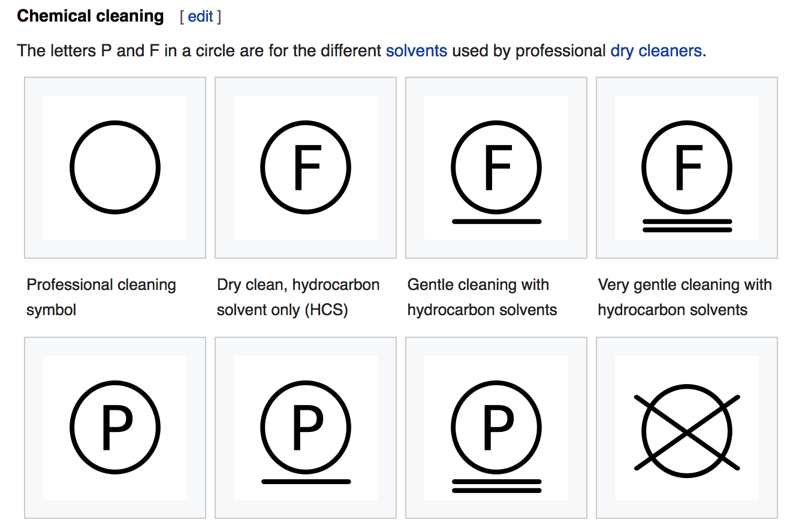This screenshot has width=796, height=532.
Task: Follow the solvents link
Action: 416,51
